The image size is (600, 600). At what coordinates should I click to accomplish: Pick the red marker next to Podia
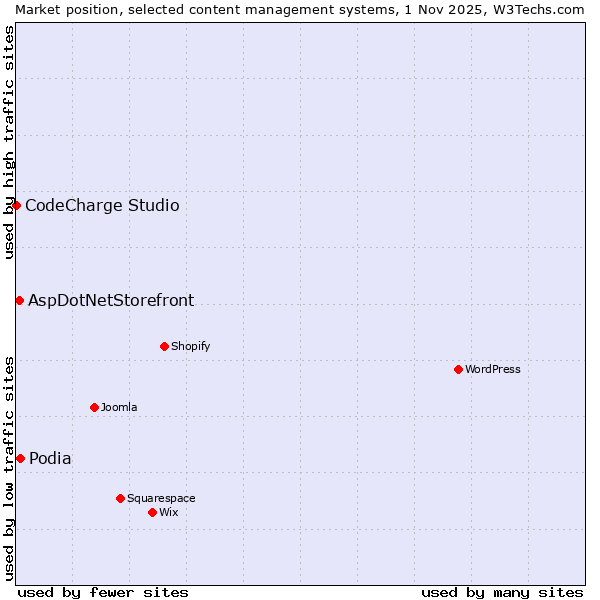[x=20, y=458]
